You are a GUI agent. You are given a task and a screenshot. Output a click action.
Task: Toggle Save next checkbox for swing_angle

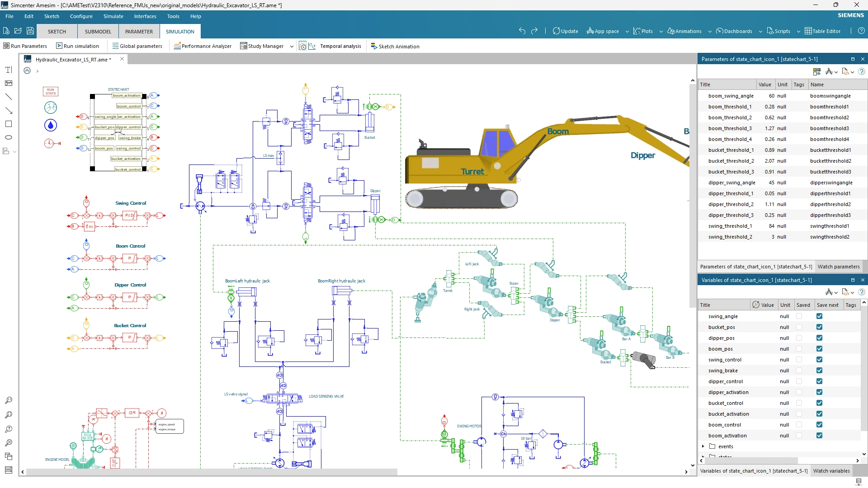click(x=819, y=316)
